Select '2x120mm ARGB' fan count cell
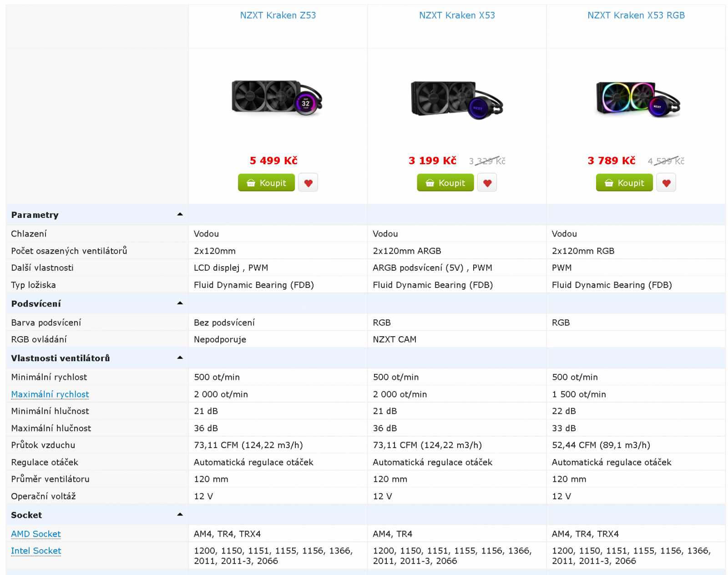Screen dimensions: 728x575 pyautogui.click(x=457, y=251)
